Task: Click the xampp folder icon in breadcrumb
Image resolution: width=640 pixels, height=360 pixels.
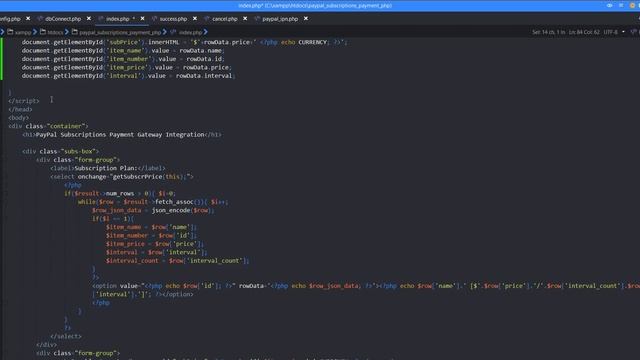Action: coord(10,32)
